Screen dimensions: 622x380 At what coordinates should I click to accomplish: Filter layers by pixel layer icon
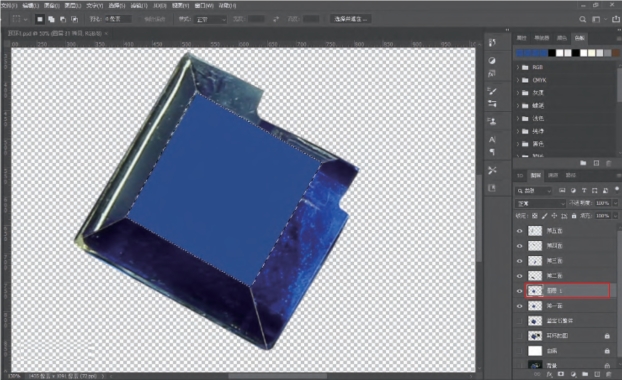pos(562,190)
